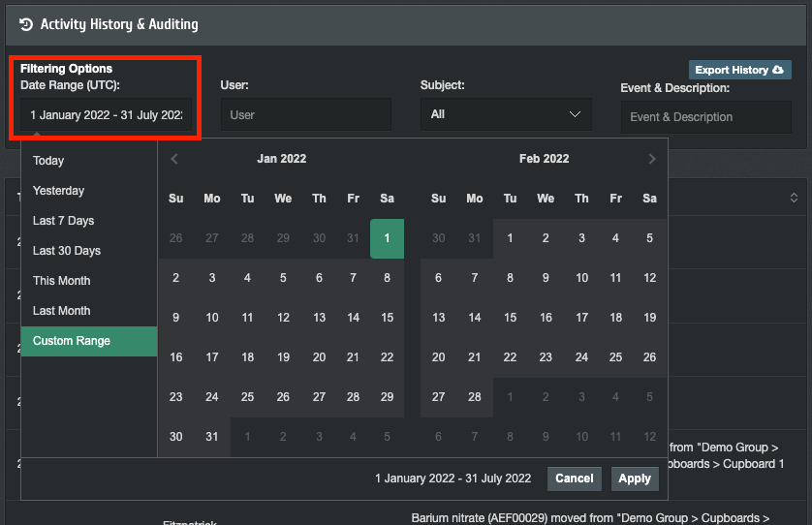Screen dimensions: 812x525
Task: Click the table column sort arrows icon
Action: 794,198
